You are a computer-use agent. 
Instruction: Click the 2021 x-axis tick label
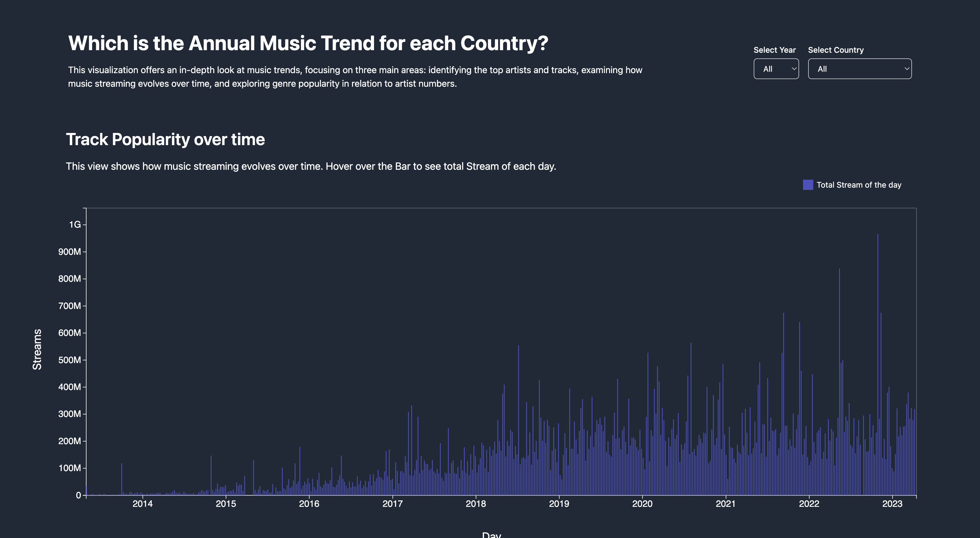pos(726,504)
